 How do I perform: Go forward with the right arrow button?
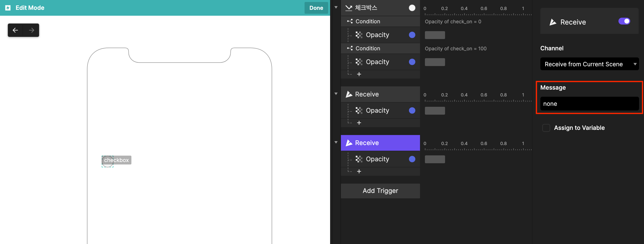(31, 30)
